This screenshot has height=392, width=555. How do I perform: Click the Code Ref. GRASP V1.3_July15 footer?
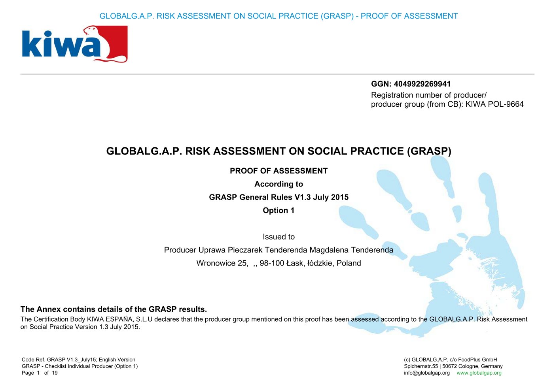[78, 360]
